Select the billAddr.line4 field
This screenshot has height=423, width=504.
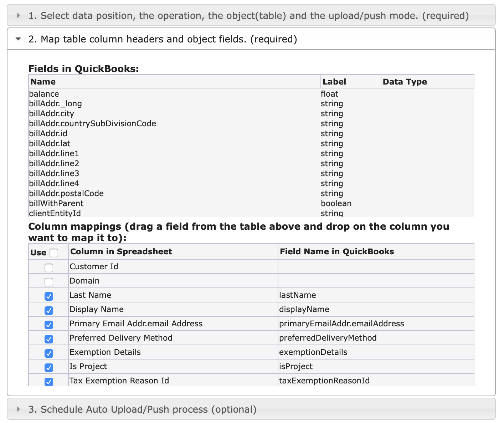tap(251, 183)
